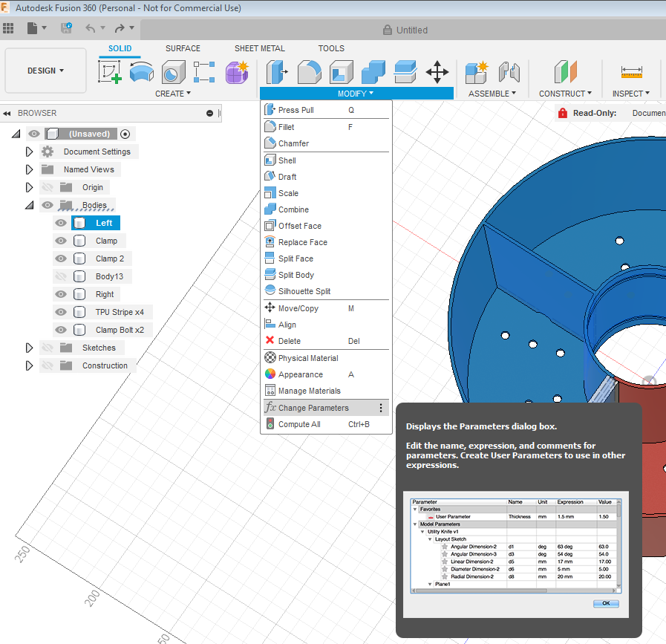Click the Create Form purple icon
The image size is (666, 644).
pos(237,71)
